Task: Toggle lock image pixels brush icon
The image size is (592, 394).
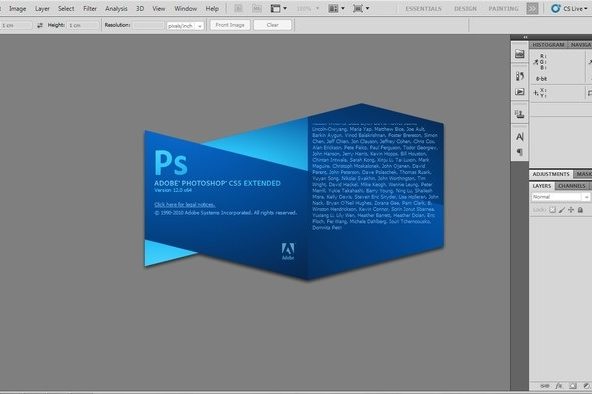Action: (562, 210)
